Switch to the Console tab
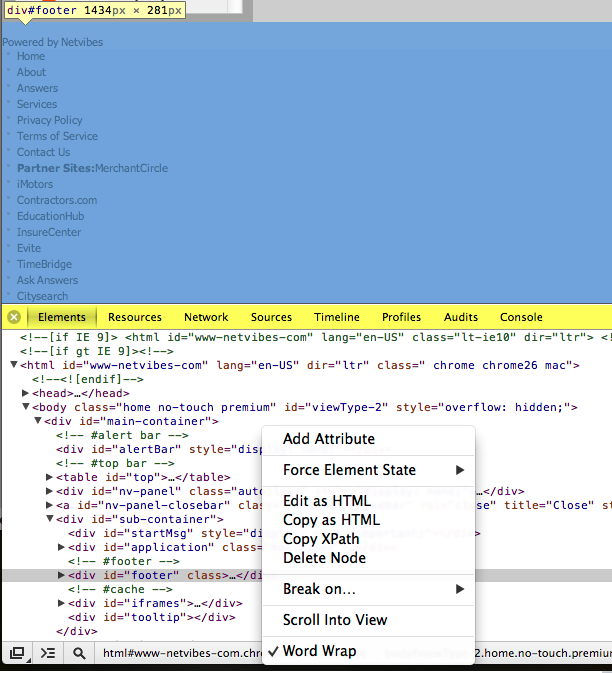The width and height of the screenshot is (612, 673). (x=521, y=317)
